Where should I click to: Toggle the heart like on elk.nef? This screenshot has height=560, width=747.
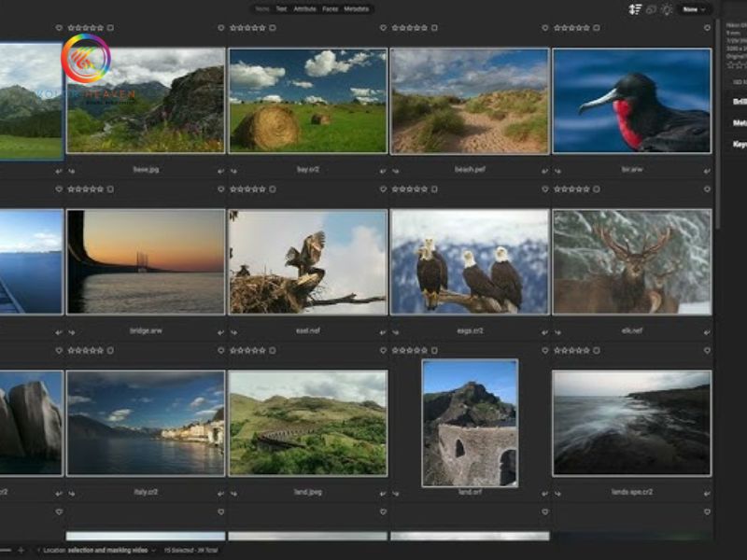click(707, 189)
